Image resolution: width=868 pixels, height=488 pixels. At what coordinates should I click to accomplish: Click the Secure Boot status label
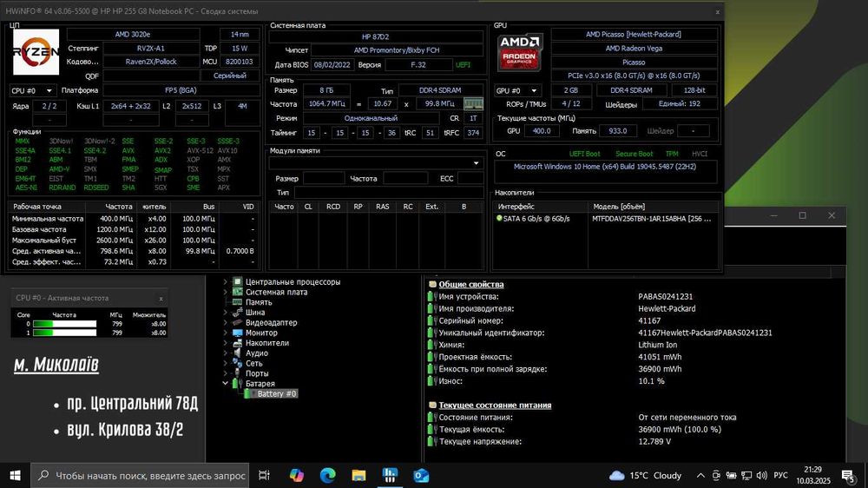(x=634, y=154)
